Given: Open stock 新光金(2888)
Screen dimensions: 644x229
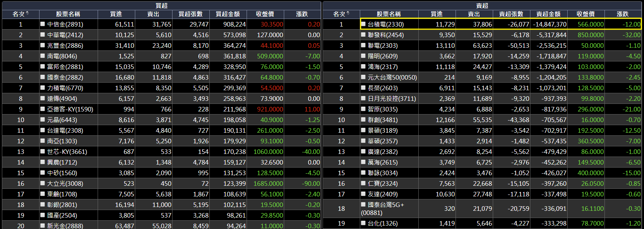Looking at the screenshot, I should coord(65,226).
